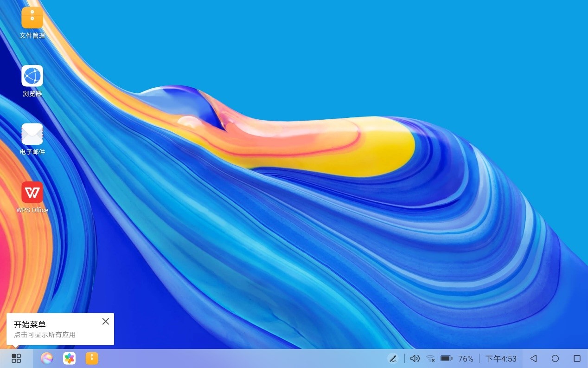Image resolution: width=588 pixels, height=368 pixels.
Task: Open the start menu grid icon
Action: 16,358
